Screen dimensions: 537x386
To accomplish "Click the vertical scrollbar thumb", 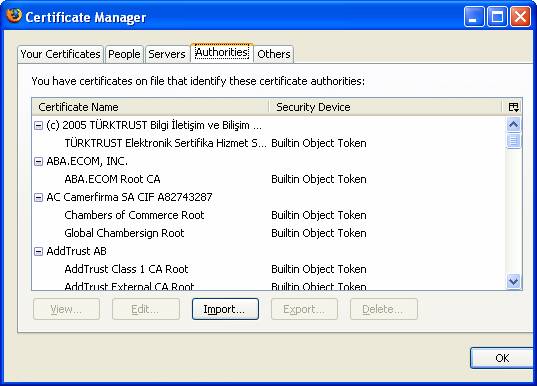I will [513, 141].
